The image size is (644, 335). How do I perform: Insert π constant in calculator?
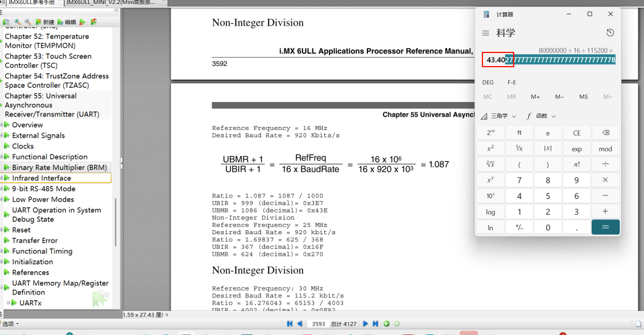point(519,133)
